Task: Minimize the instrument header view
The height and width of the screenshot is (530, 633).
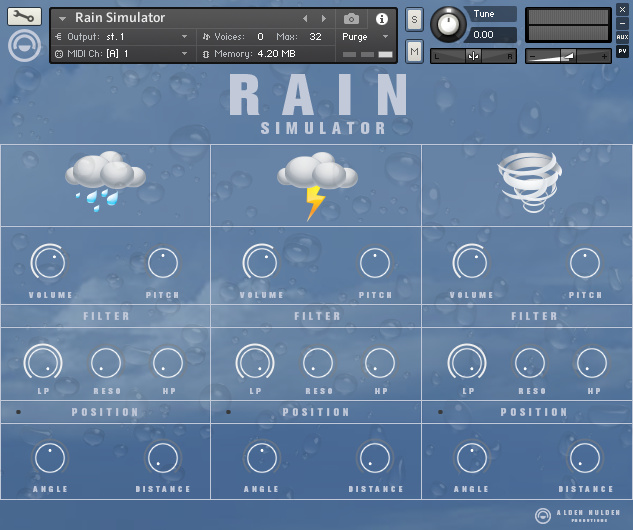Action: coord(622,23)
